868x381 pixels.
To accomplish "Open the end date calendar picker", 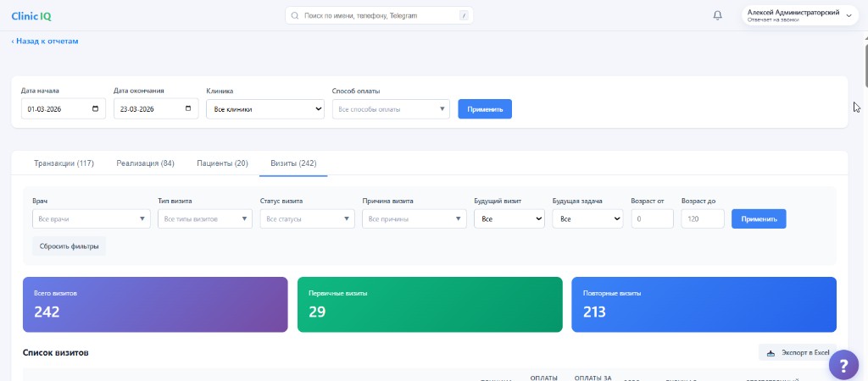I will (187, 108).
